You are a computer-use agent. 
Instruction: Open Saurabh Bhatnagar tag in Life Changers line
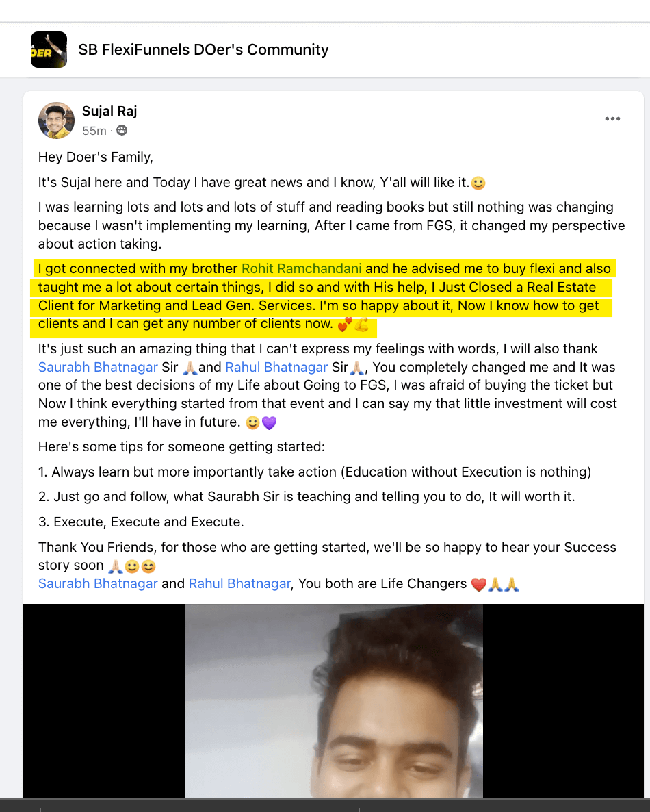coord(98,583)
